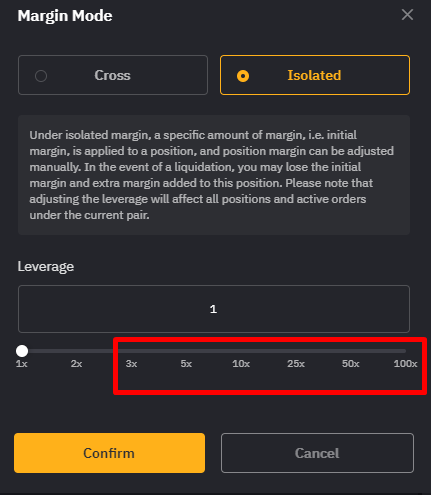Choose the 25x leverage mark
Viewport: 431px width, 495px height.
coord(296,364)
